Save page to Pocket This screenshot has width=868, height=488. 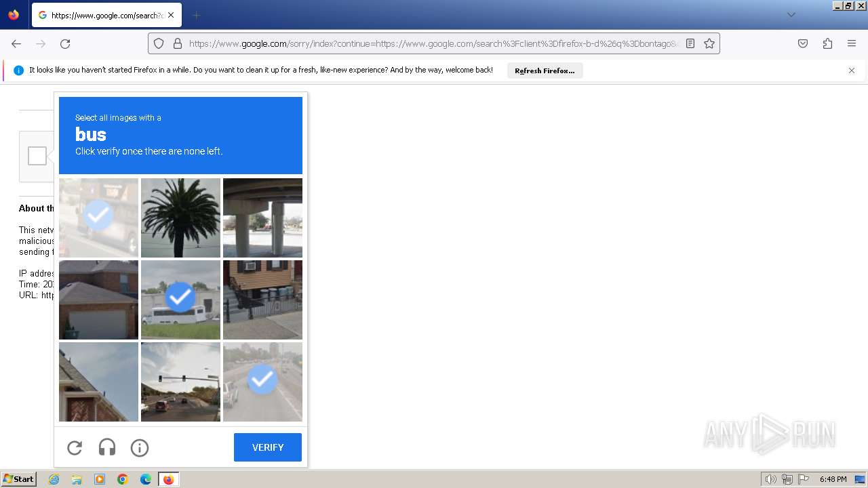tap(803, 43)
